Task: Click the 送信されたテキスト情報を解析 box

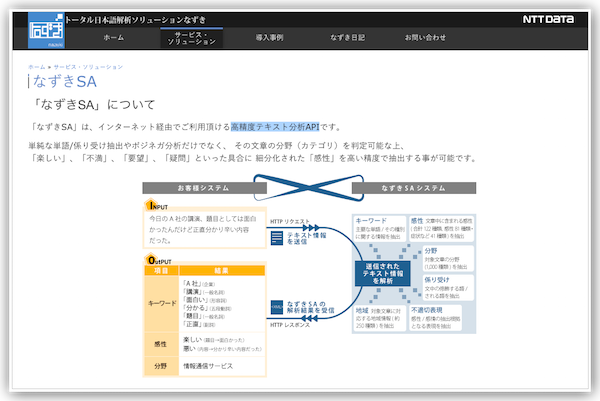Action: [383, 273]
